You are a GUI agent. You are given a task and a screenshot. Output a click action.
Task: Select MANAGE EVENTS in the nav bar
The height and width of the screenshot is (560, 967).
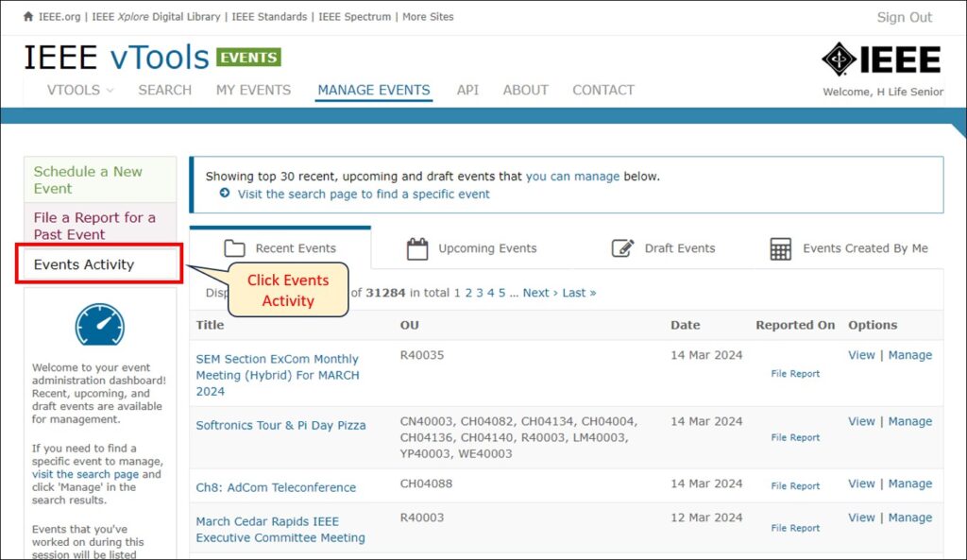374,90
